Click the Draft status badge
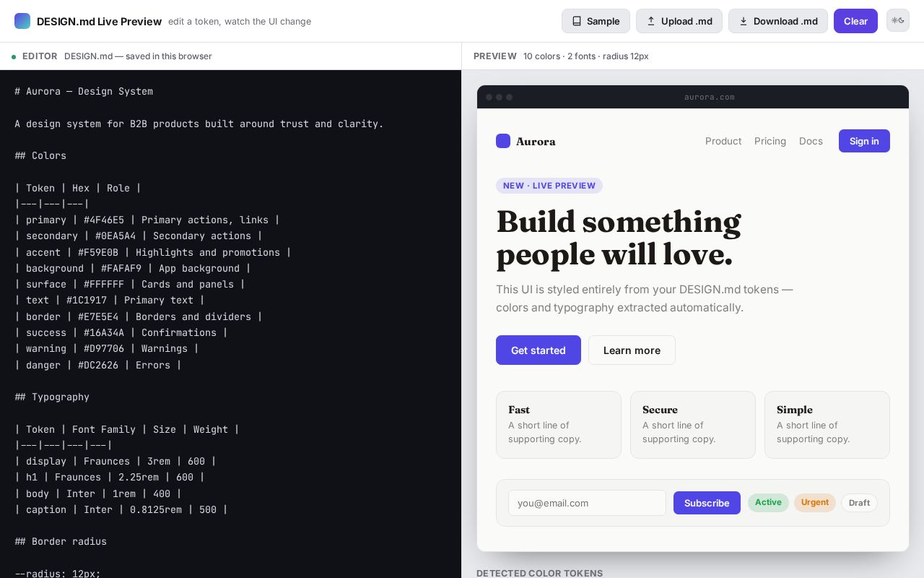Viewport: 924px width, 578px height. point(859,503)
